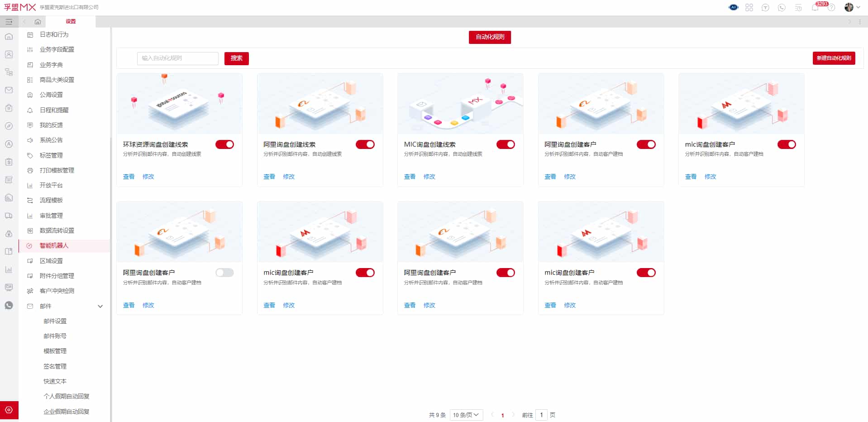868x422 pixels.
Task: Click the red settings gear at sidebar bottom
Action: click(9, 410)
